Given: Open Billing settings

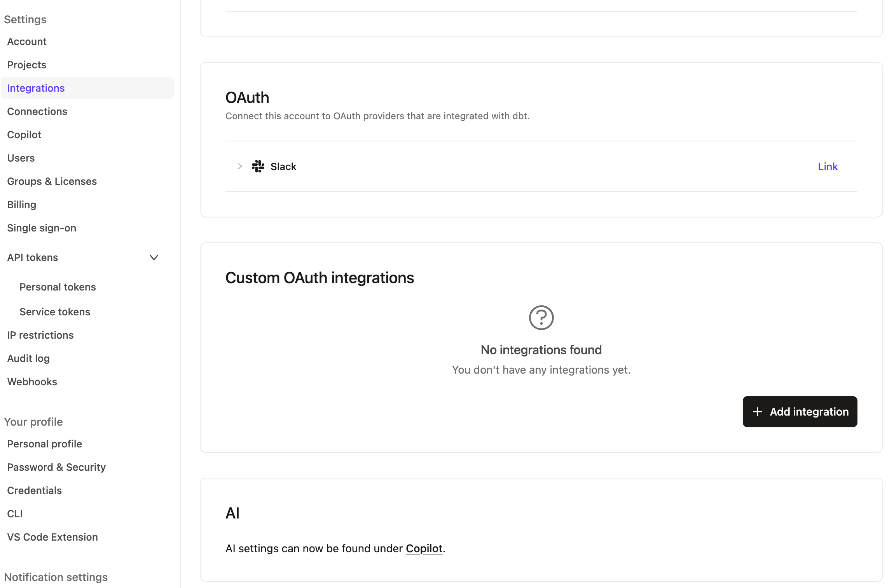Looking at the screenshot, I should click(21, 204).
